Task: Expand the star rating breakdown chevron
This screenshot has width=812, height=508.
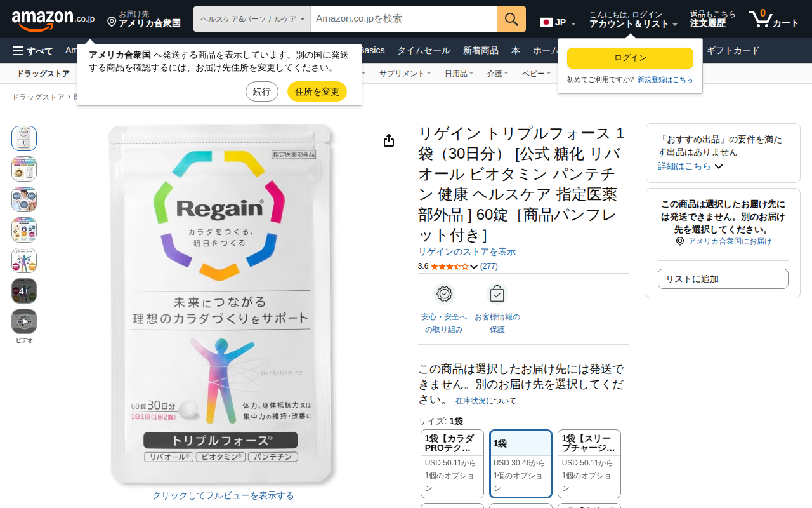Action: click(x=474, y=266)
